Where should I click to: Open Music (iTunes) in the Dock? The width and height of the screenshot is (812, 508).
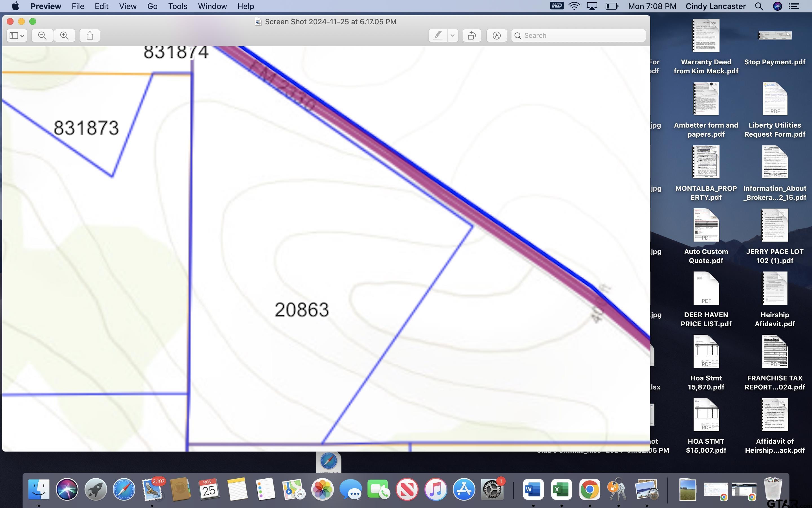tap(436, 489)
